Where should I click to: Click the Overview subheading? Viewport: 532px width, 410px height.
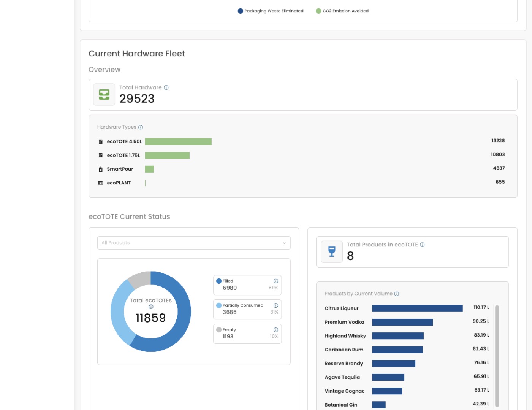[104, 70]
